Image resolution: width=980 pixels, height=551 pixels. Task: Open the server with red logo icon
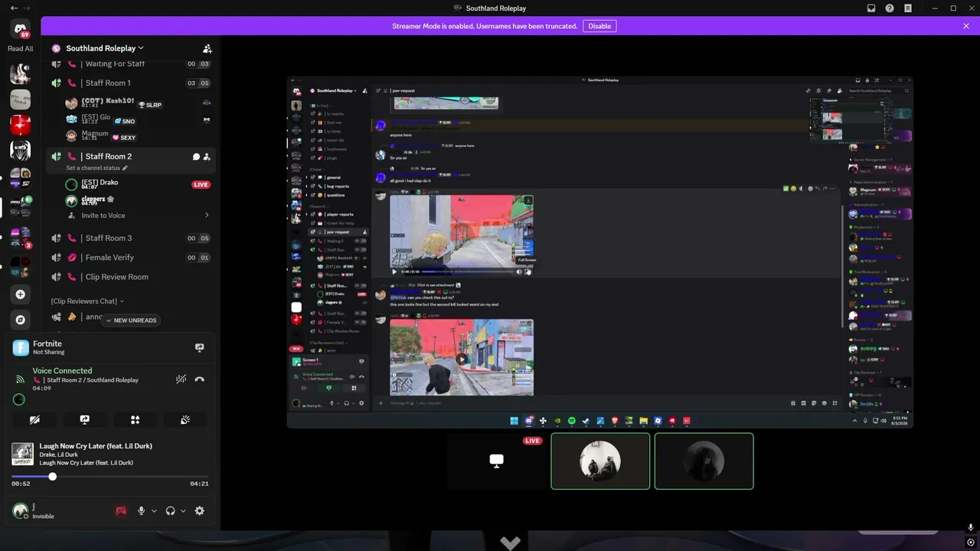21,125
